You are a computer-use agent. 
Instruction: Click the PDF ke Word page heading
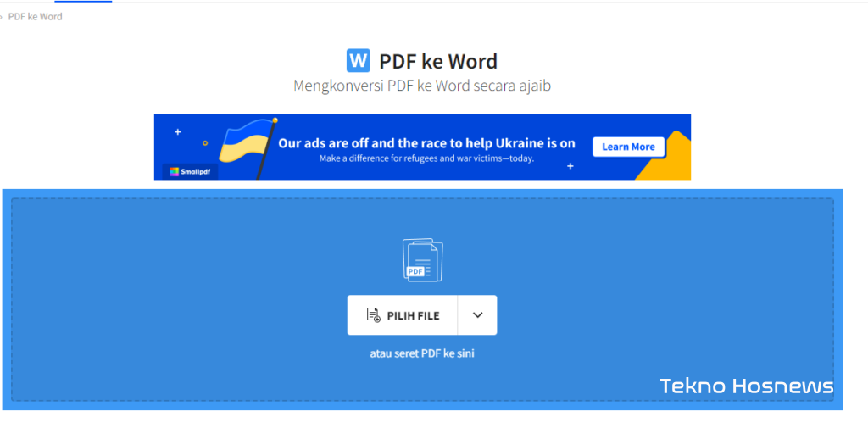point(437,62)
